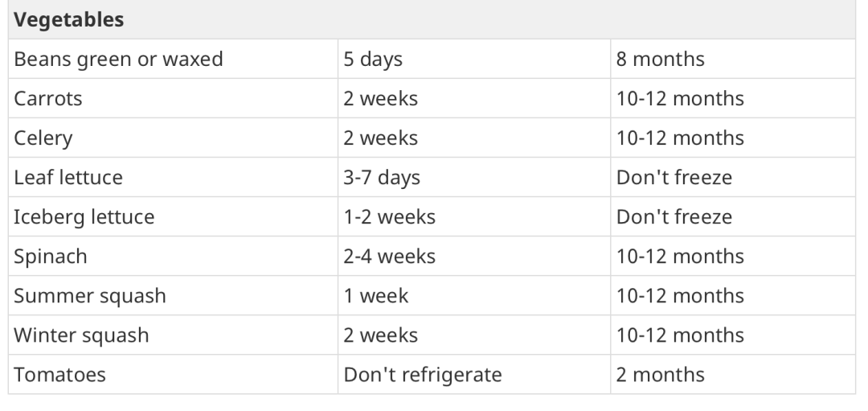868x411 pixels.
Task: Select the Tomatoes cell
Action: pos(59,375)
